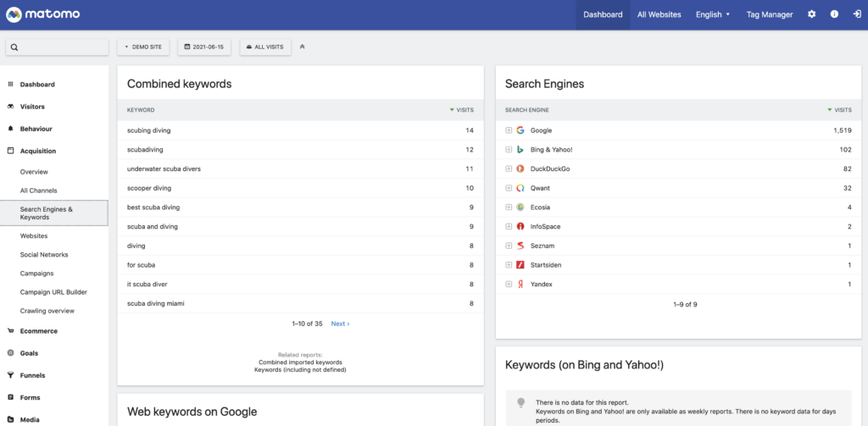Expand the Qwant search engine row
The width and height of the screenshot is (868, 426).
(x=509, y=188)
